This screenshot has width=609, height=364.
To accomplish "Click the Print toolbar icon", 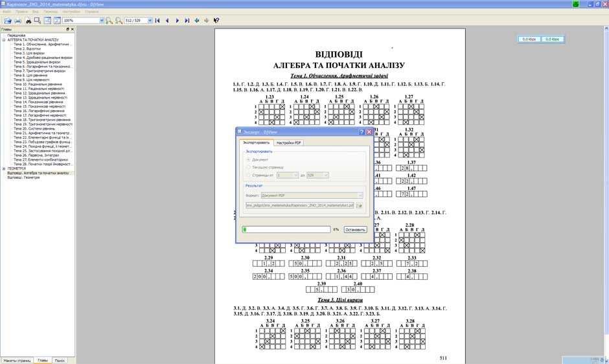I will [18, 21].
